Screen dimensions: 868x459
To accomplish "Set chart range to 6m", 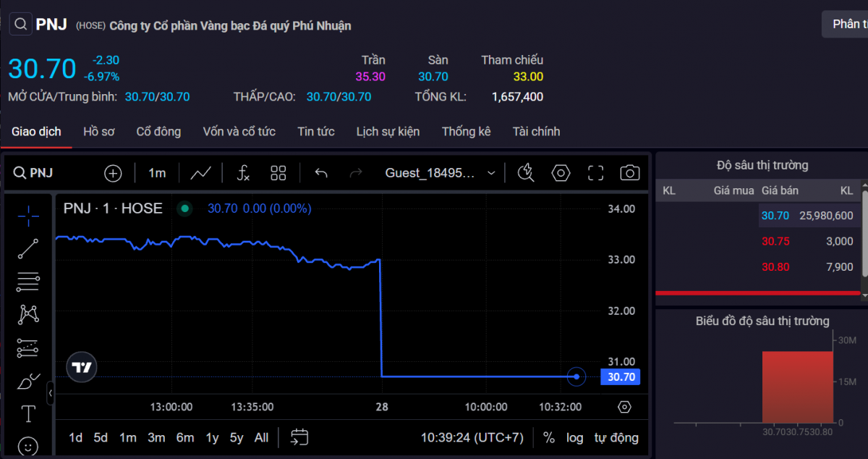I will (185, 437).
